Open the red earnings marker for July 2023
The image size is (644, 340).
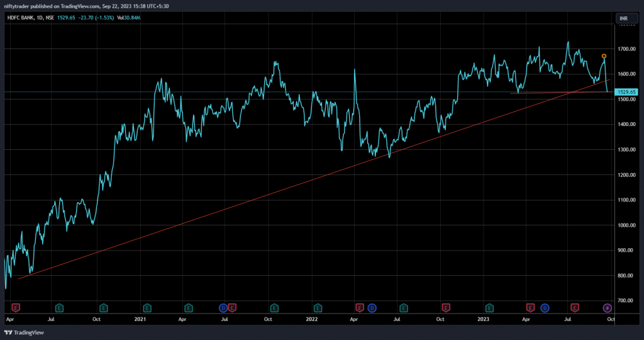[x=575, y=307]
